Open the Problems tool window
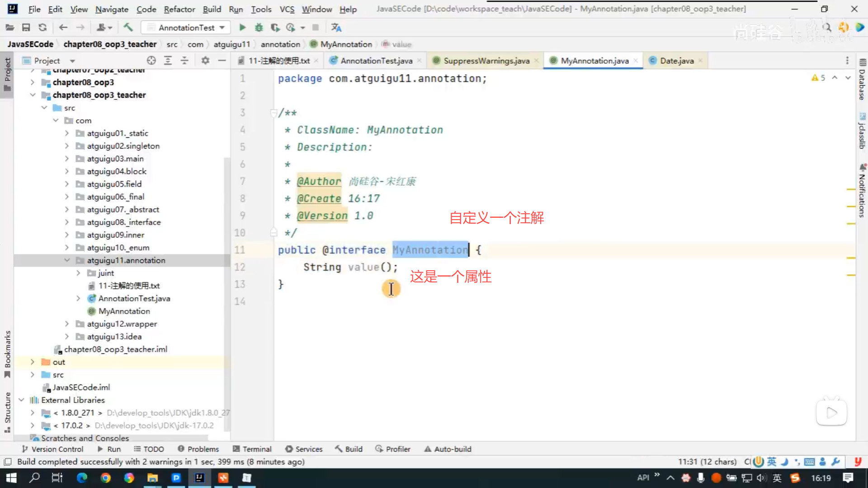The image size is (868, 488). click(198, 449)
